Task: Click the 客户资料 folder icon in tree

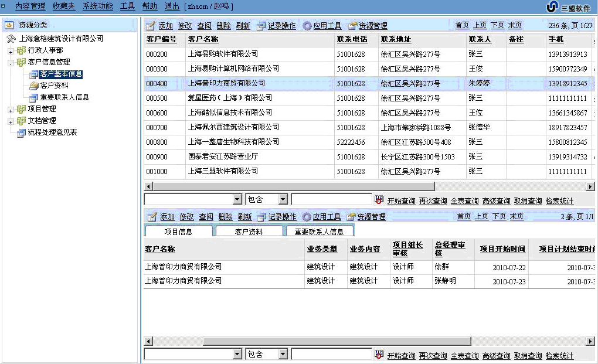Action: click(x=34, y=86)
